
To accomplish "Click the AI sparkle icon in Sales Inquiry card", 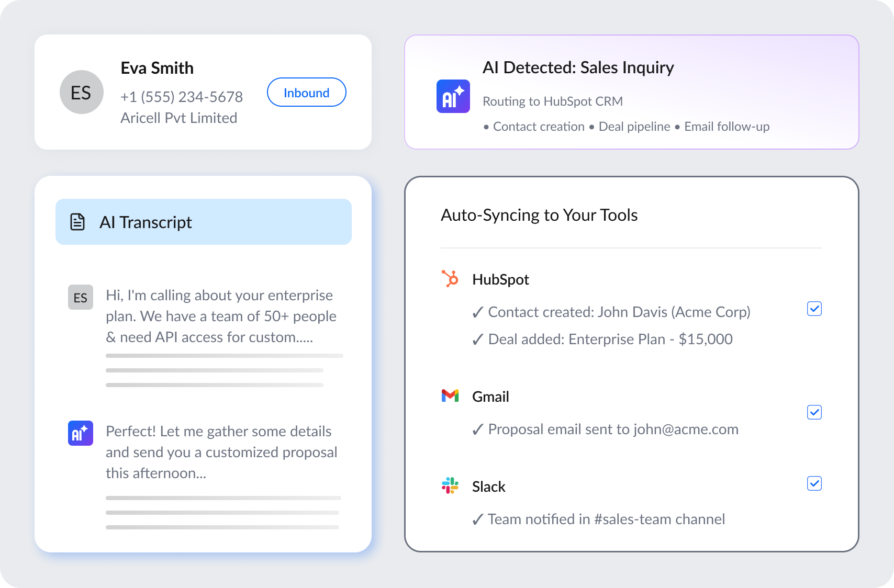I will point(453,96).
